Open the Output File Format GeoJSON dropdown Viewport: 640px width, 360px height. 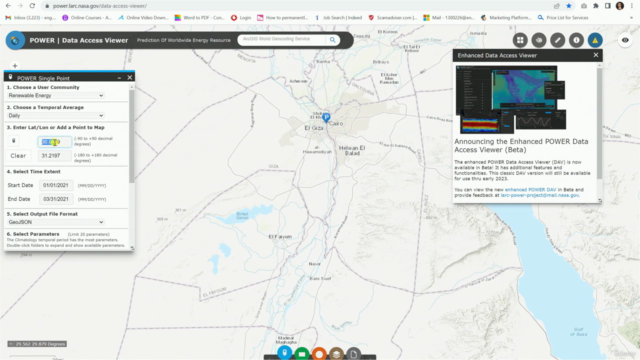pyautogui.click(x=56, y=222)
